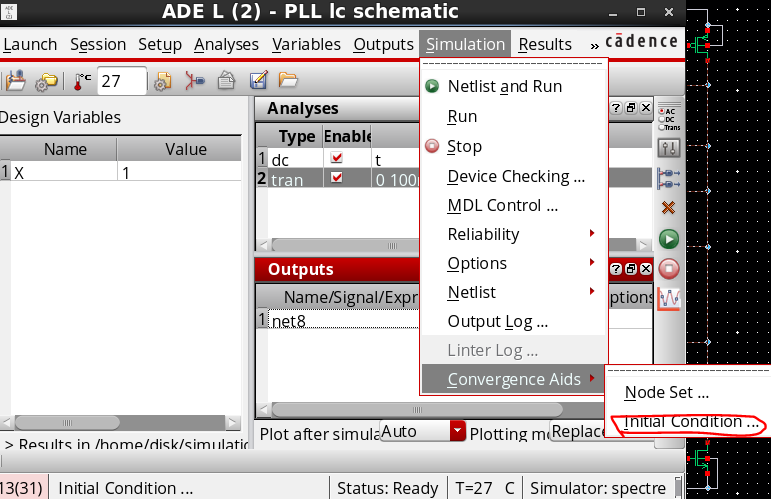Click the Outputs panel float icon
The image size is (771, 499).
pyautogui.click(x=631, y=269)
